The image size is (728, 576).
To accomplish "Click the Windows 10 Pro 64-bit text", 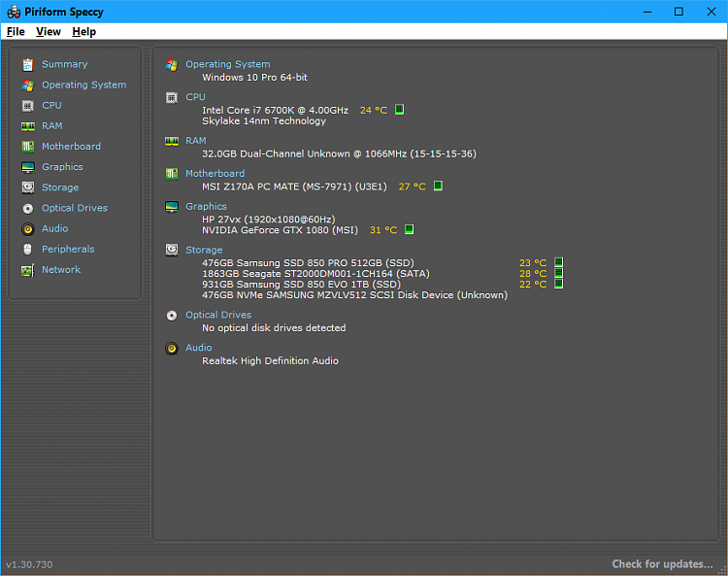I will (x=254, y=77).
